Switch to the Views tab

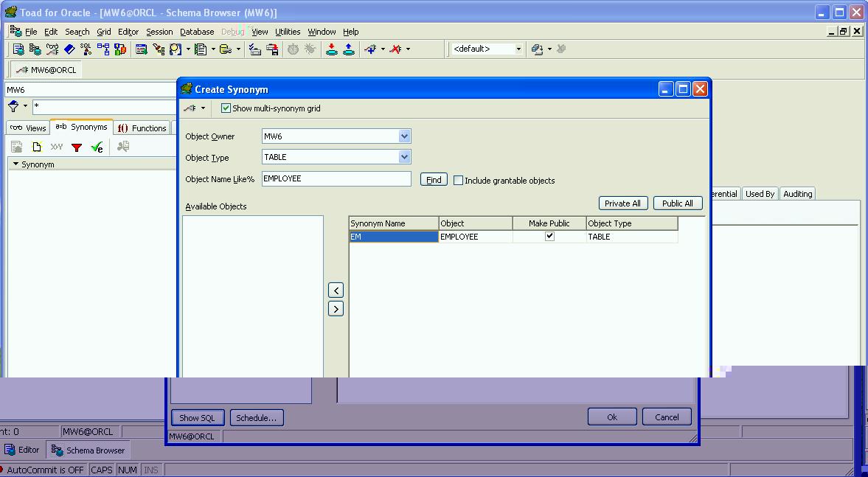pos(27,127)
